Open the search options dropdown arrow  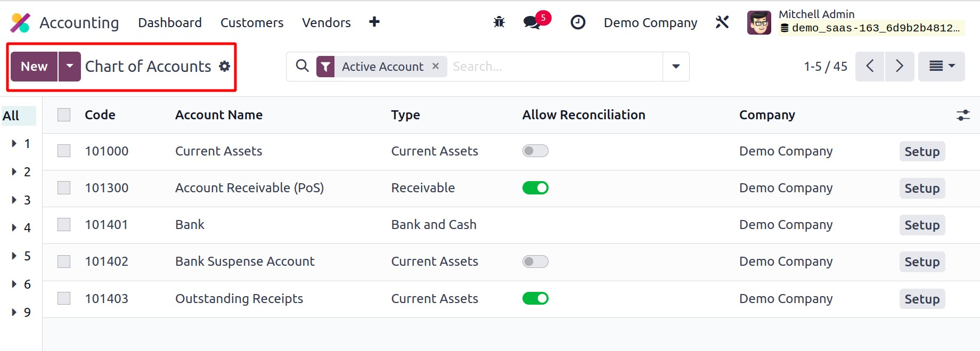tap(676, 67)
